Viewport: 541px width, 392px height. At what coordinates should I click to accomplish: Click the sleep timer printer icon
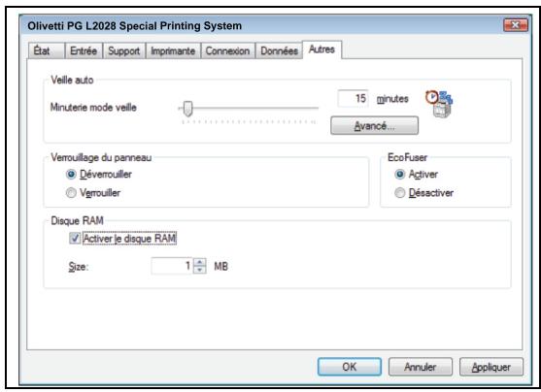[x=438, y=104]
